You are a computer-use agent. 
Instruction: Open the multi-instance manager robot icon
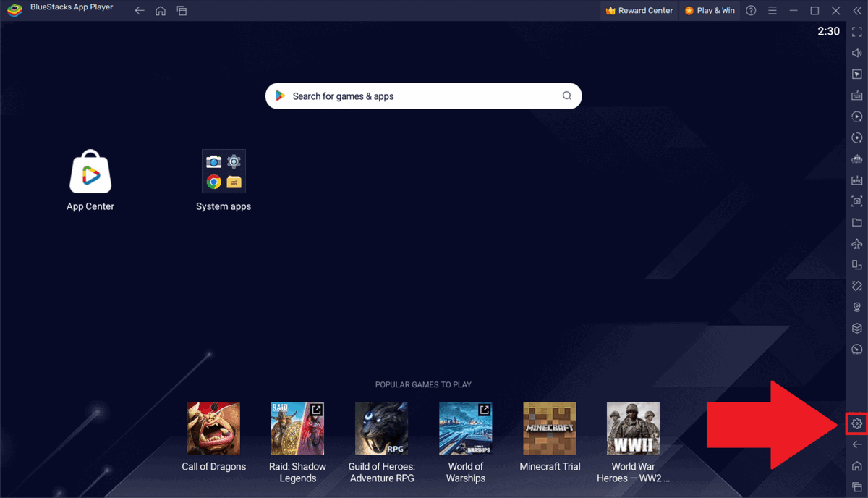pyautogui.click(x=857, y=159)
